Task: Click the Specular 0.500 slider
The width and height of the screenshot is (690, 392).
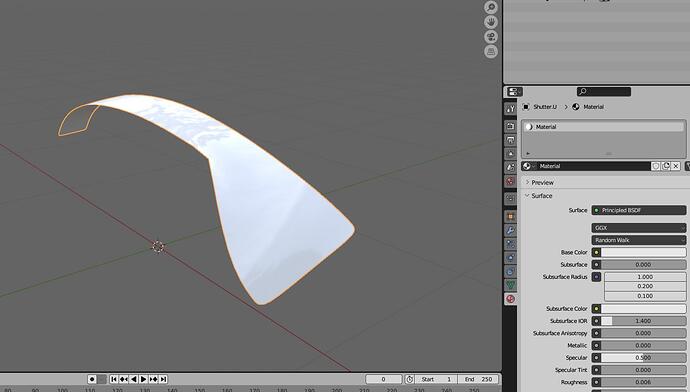Action: coord(643,358)
